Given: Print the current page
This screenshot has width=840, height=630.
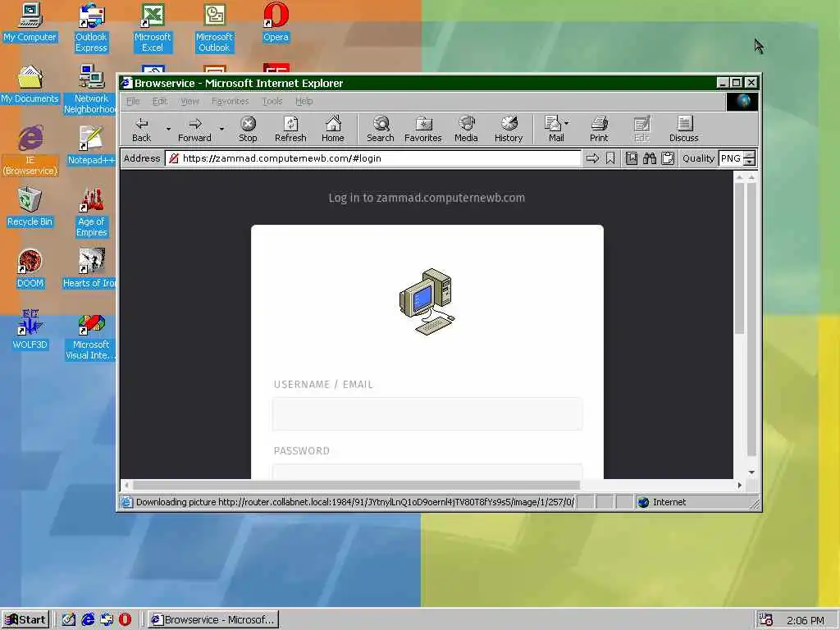Looking at the screenshot, I should click(x=599, y=130).
